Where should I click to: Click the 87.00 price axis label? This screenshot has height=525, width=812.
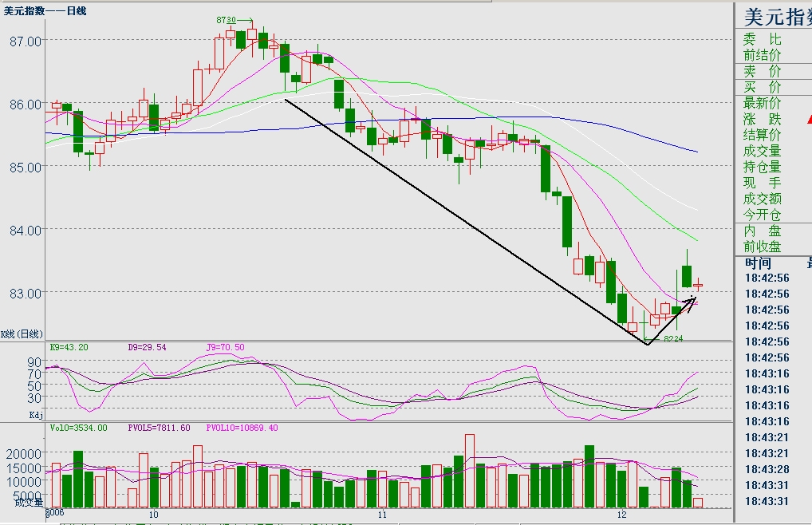coord(25,41)
